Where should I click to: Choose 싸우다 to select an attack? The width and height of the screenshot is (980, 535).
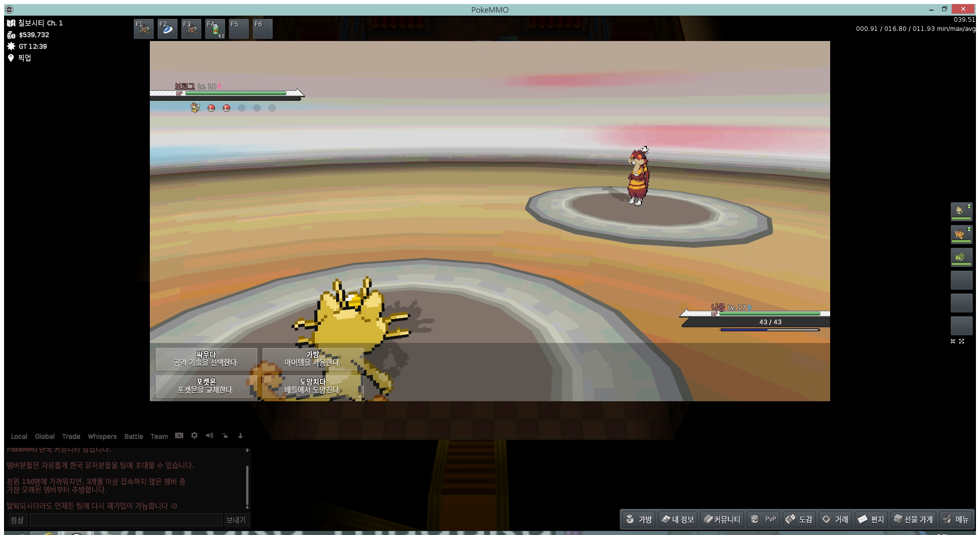coord(206,359)
